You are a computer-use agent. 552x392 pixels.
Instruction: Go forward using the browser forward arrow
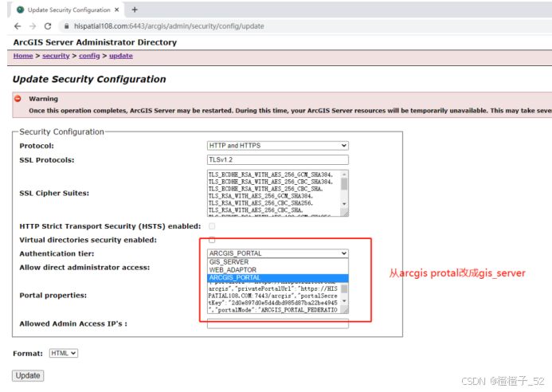coord(33,26)
